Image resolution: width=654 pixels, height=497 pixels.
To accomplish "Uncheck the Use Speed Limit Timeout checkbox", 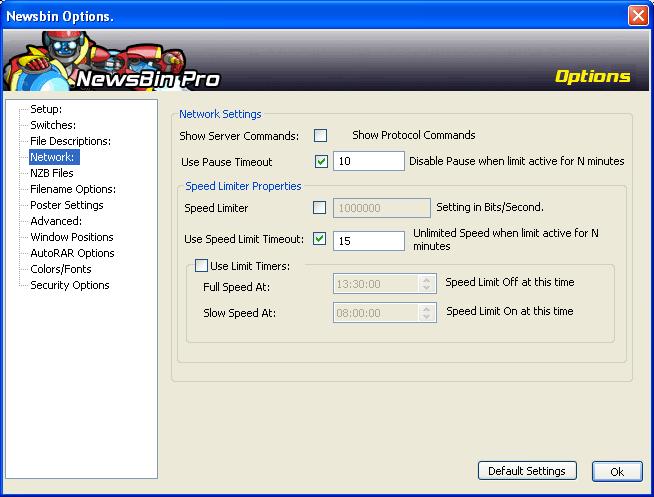I will pyautogui.click(x=320, y=239).
